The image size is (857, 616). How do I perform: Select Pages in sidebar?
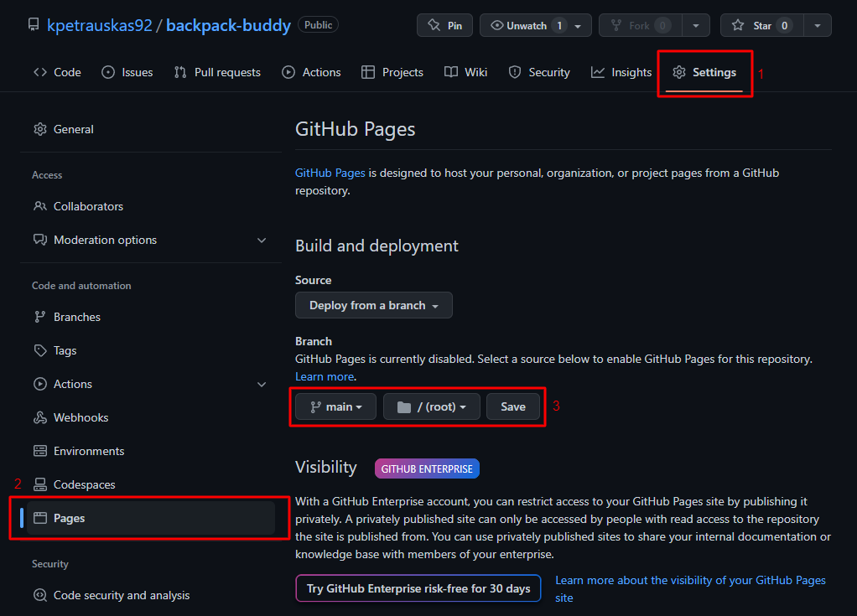151,518
